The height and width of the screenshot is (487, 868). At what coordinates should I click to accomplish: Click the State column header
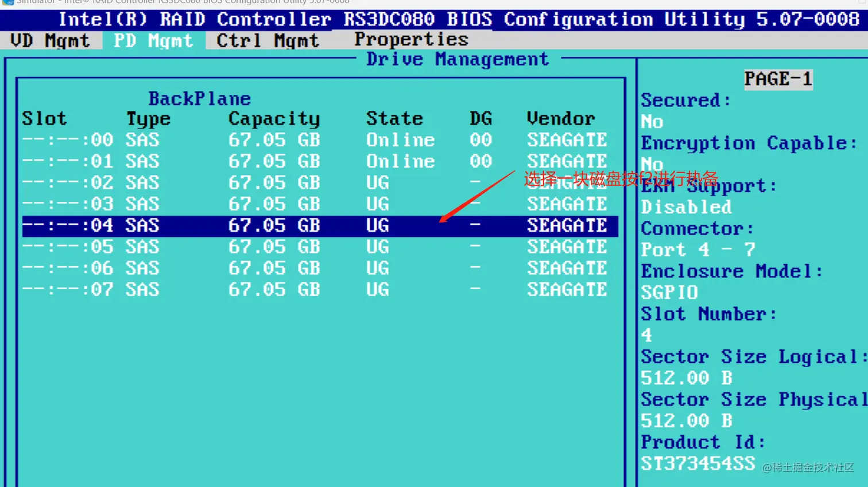click(x=394, y=119)
